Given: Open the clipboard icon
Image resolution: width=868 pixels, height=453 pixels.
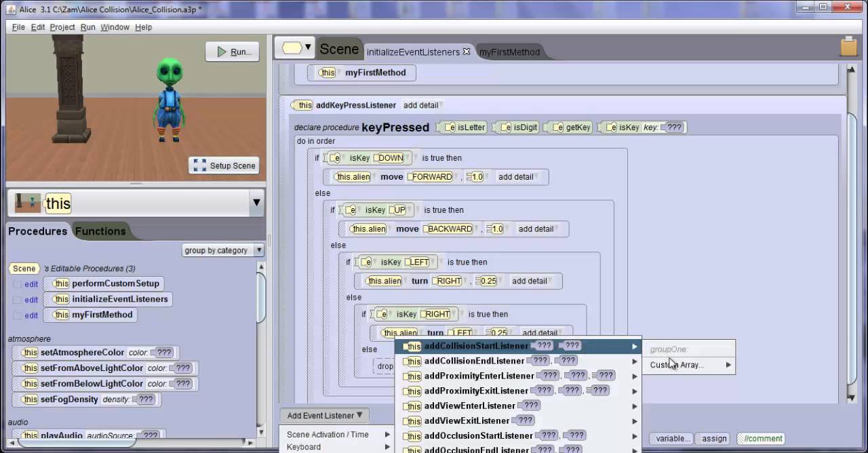Looking at the screenshot, I should click(x=848, y=46).
